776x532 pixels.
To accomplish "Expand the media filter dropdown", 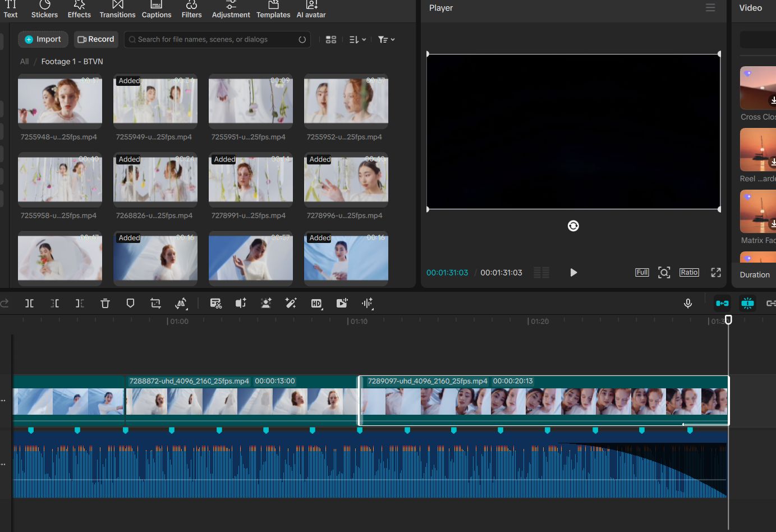I will 386,39.
